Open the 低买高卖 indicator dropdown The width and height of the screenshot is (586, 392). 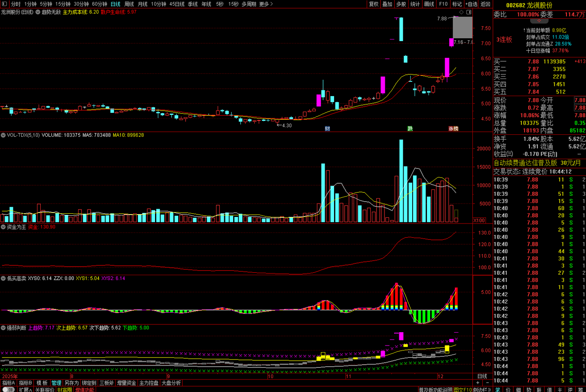[x=3, y=278]
